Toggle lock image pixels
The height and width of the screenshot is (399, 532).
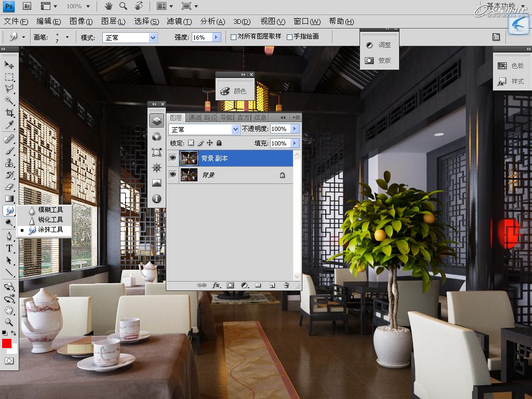pyautogui.click(x=201, y=143)
